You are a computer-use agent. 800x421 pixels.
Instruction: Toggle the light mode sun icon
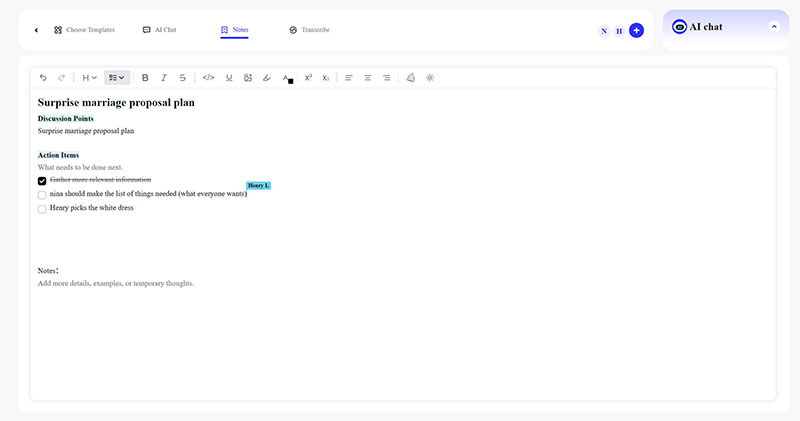pos(430,77)
